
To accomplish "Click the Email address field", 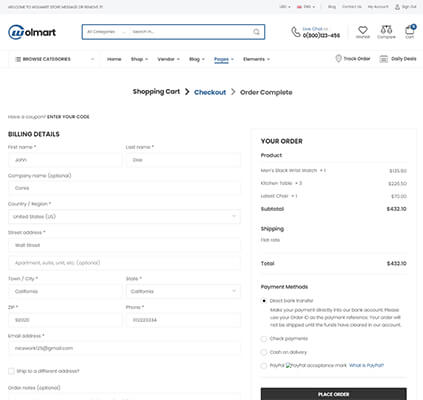I will tap(124, 348).
